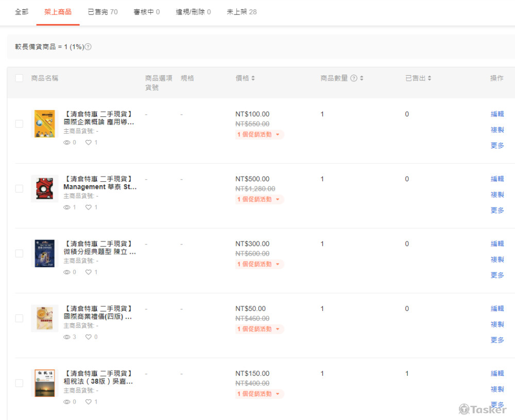The width and height of the screenshot is (515, 420).
Task: Click the help icon beside 較長備貨商品
Action: (88, 47)
